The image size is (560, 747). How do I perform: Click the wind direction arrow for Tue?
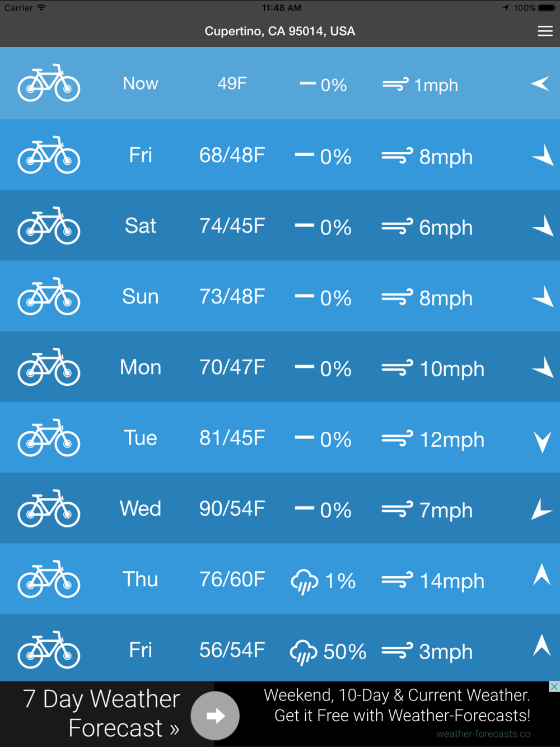pyautogui.click(x=542, y=442)
